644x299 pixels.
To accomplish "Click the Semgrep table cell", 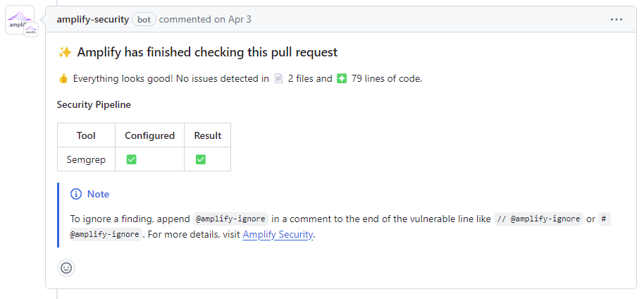I will click(x=86, y=159).
